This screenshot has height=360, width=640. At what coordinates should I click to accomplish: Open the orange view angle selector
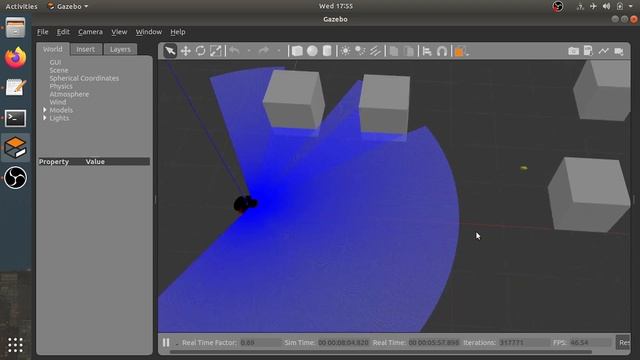(x=461, y=51)
